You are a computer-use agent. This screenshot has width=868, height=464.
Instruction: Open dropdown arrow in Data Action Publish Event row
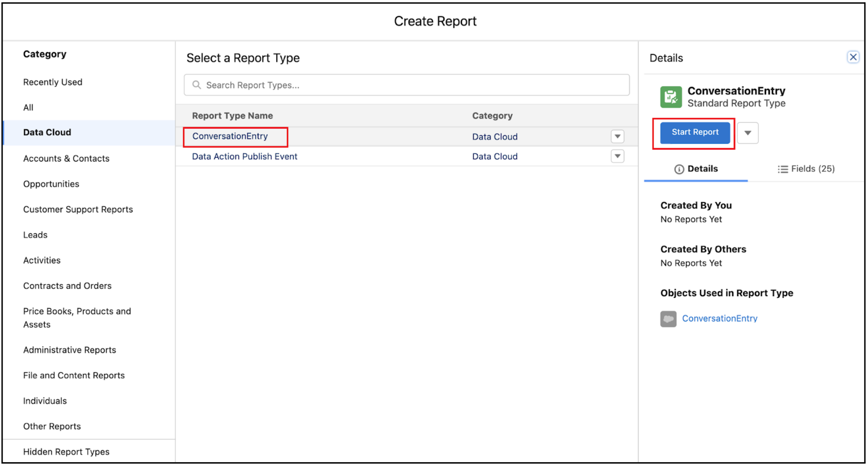tap(617, 156)
